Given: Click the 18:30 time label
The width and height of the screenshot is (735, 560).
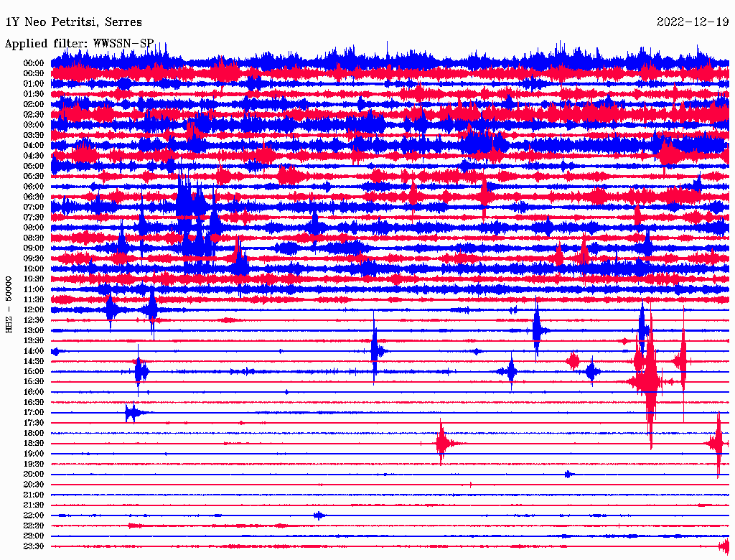Looking at the screenshot, I should [x=34, y=444].
